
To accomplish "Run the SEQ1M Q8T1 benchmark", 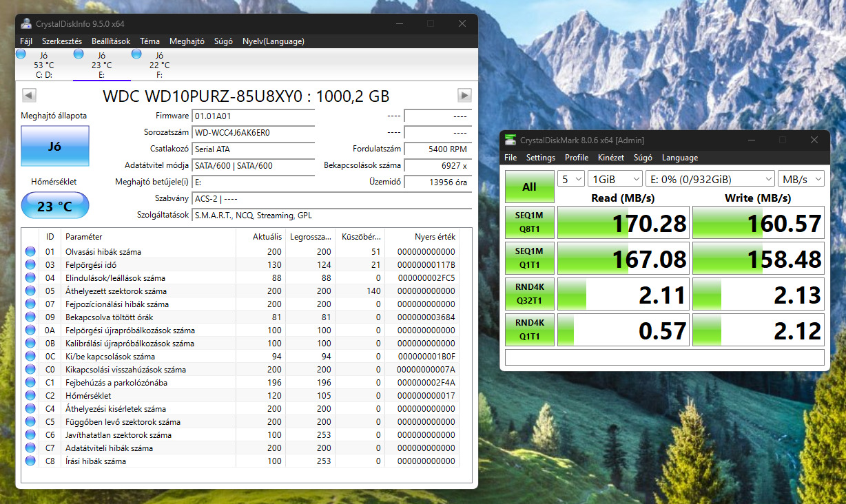I will [x=529, y=222].
